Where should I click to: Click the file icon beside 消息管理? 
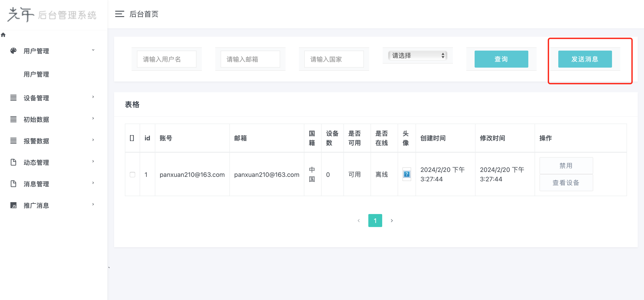(x=13, y=184)
